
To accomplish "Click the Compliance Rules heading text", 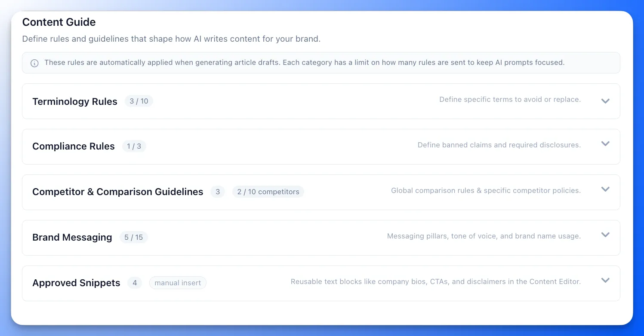I will [73, 146].
